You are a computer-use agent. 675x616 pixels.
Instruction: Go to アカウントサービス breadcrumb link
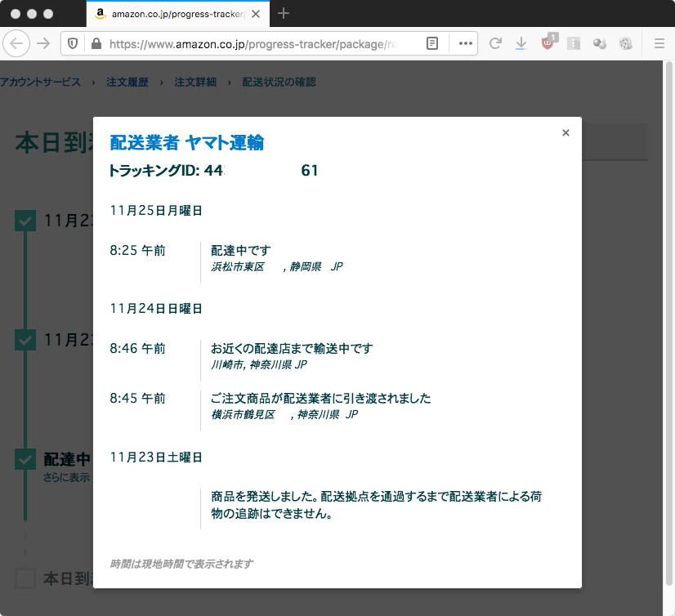[40, 83]
